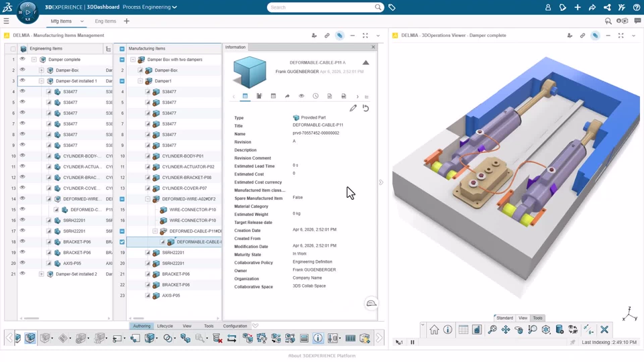644x362 pixels.
Task: Click the information icon in the viewer toolbar
Action: [x=447, y=330]
